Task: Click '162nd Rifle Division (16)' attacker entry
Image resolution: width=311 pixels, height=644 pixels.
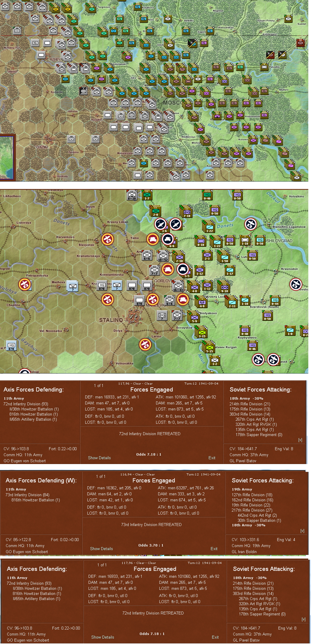Action: 252,500
